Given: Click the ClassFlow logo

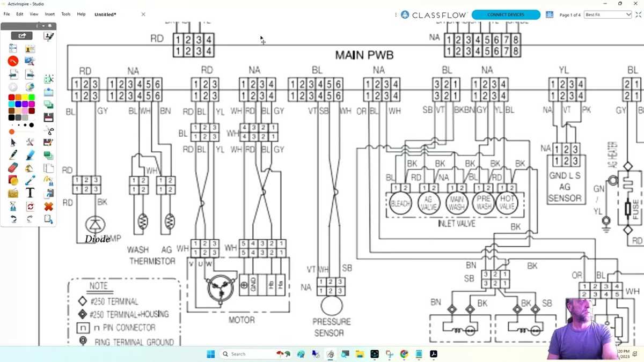Looking at the screenshot, I should click(434, 14).
